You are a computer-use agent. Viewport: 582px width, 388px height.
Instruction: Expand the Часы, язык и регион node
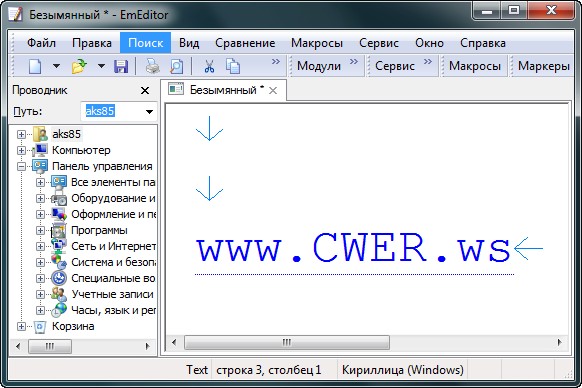coord(40,310)
